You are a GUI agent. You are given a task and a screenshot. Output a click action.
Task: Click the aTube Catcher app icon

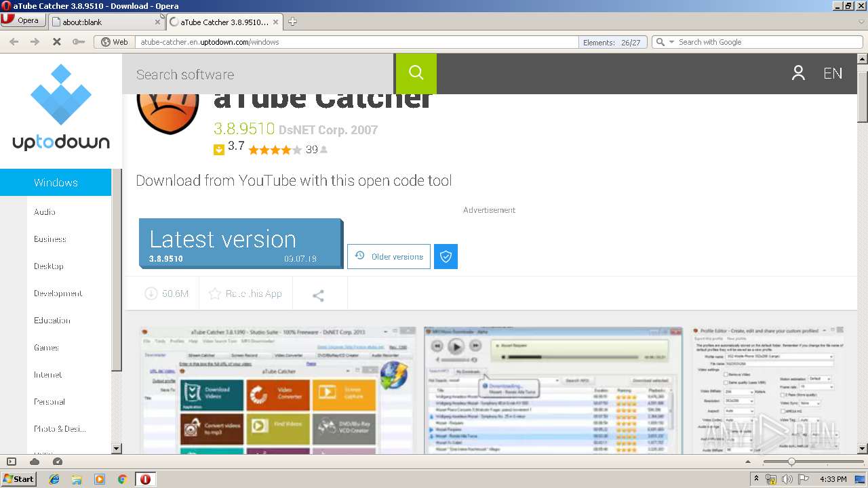point(168,114)
